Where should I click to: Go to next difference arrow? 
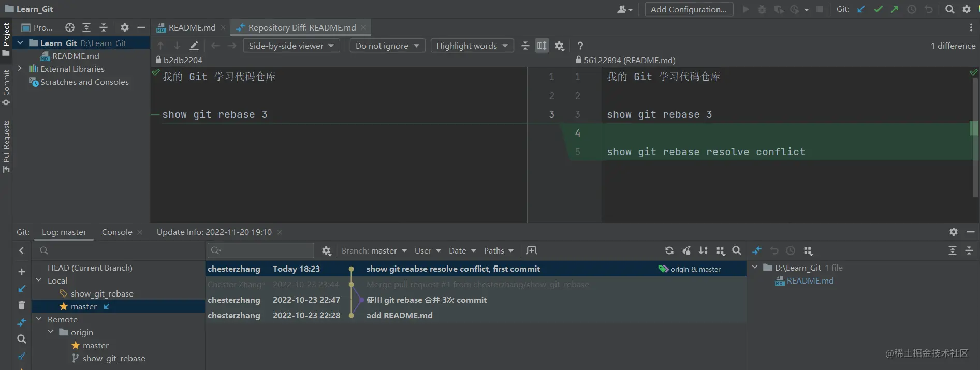177,46
